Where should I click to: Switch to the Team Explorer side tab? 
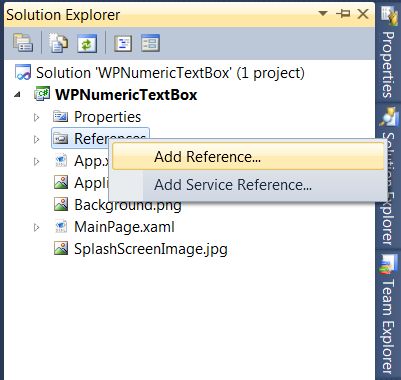pyautogui.click(x=389, y=315)
